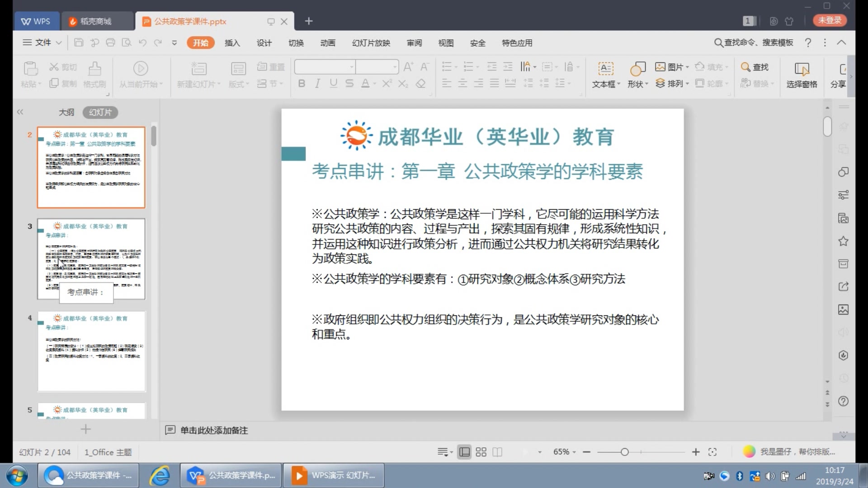Viewport: 868px width, 488px height.
Task: Click the help question icon in right sidebar
Action: (x=843, y=401)
